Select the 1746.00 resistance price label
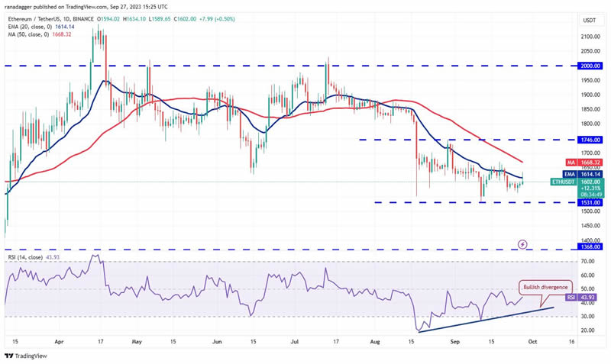Screen dimensions: 611x364 point(590,140)
